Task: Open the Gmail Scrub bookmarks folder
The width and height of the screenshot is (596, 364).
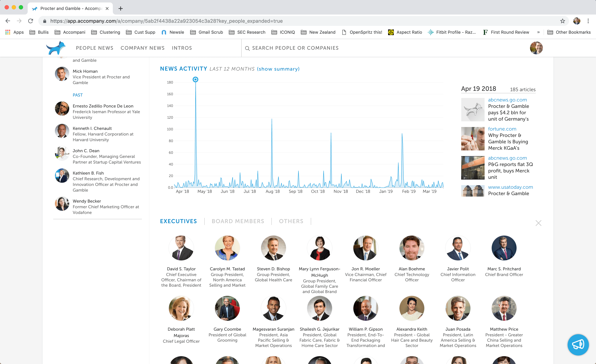Action: click(207, 32)
